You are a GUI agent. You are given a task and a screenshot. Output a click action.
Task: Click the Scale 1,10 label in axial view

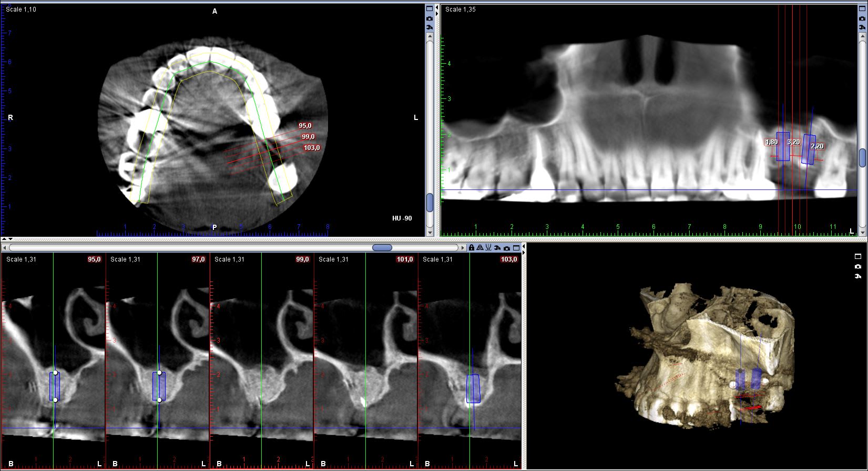tap(21, 9)
